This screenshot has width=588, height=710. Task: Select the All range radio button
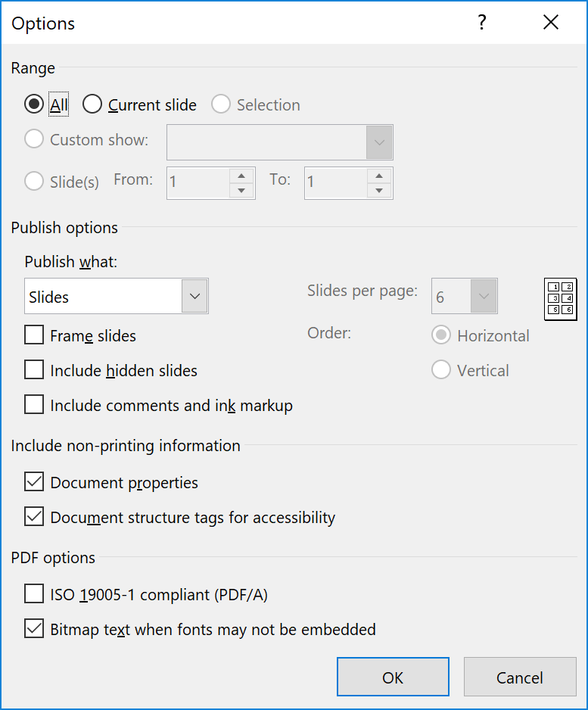[34, 105]
